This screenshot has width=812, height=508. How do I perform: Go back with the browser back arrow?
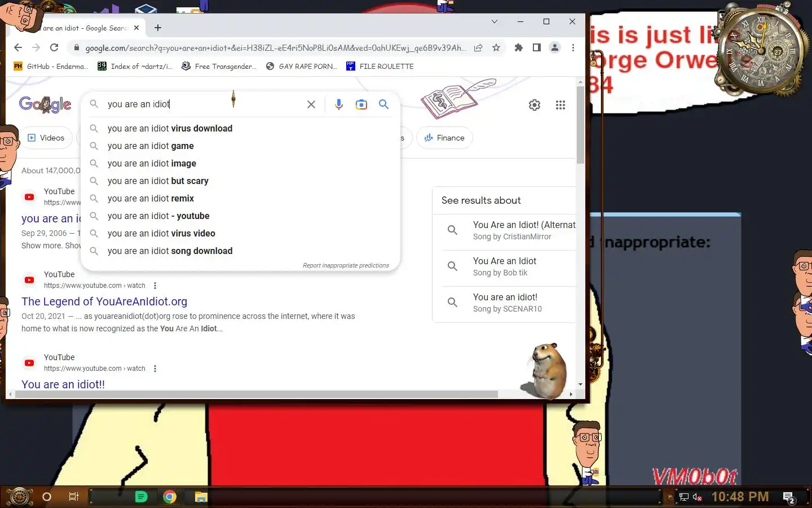18,47
